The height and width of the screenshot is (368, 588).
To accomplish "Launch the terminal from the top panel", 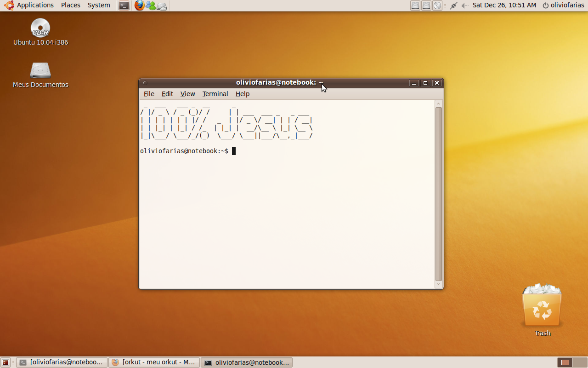I will (124, 6).
